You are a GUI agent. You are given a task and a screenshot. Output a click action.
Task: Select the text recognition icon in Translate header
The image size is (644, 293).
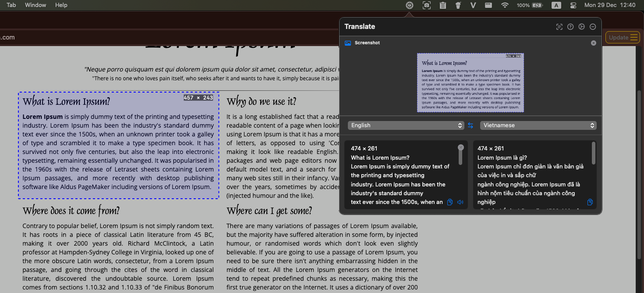(x=559, y=26)
